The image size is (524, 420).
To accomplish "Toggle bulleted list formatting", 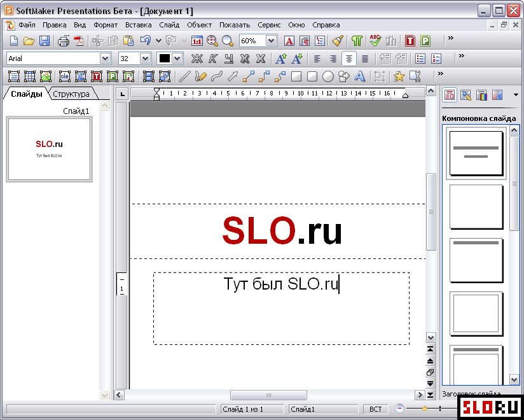I will 420,59.
